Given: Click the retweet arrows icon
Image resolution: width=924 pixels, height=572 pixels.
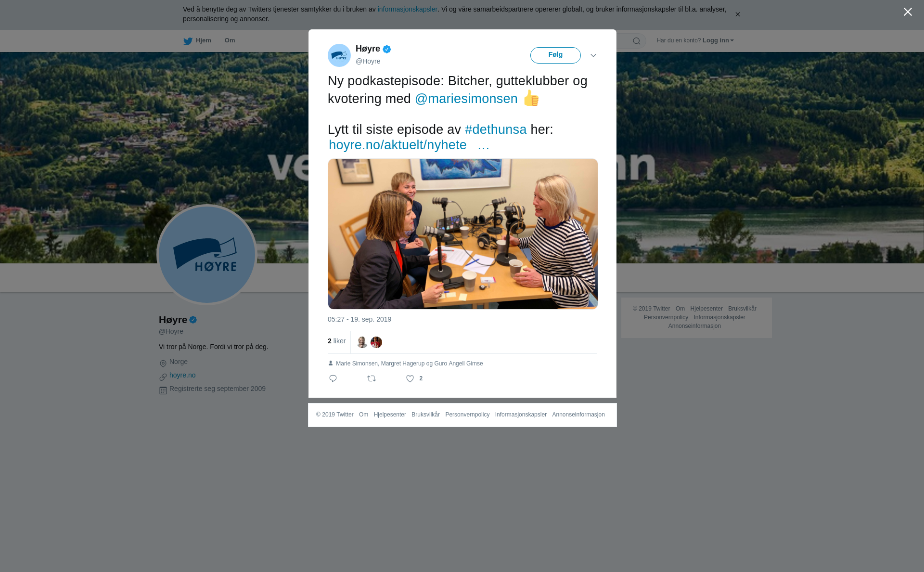Looking at the screenshot, I should [372, 379].
